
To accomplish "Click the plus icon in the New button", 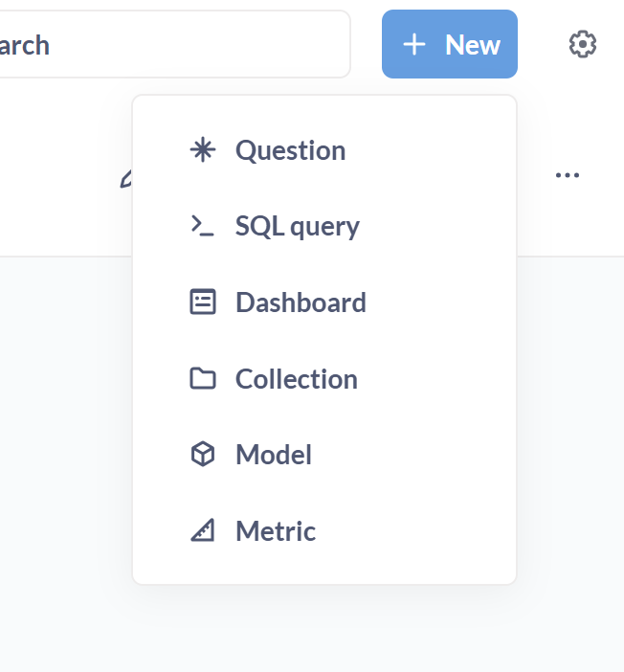I will pos(413,44).
